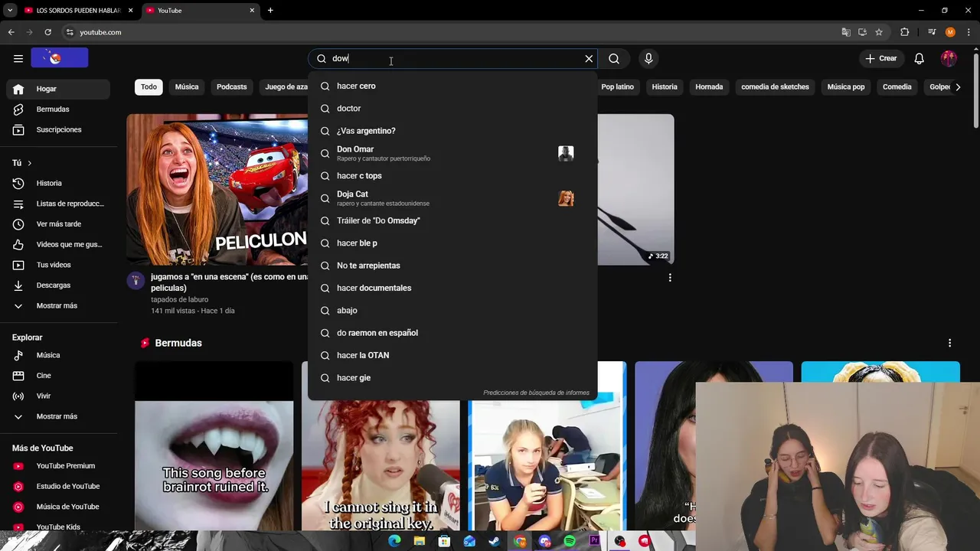Open Steam from the taskbar

[494, 541]
